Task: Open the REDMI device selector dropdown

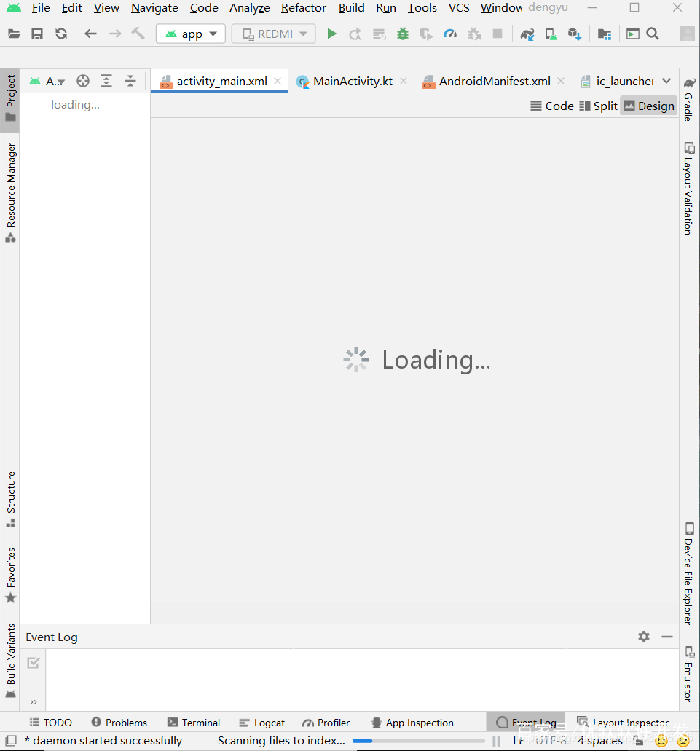Action: point(273,34)
